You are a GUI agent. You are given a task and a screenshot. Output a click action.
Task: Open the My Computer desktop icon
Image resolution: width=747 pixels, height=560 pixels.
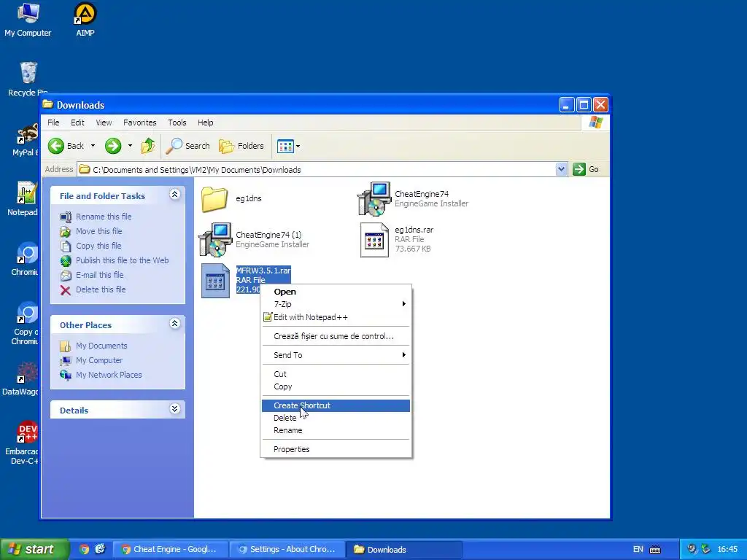(x=28, y=20)
